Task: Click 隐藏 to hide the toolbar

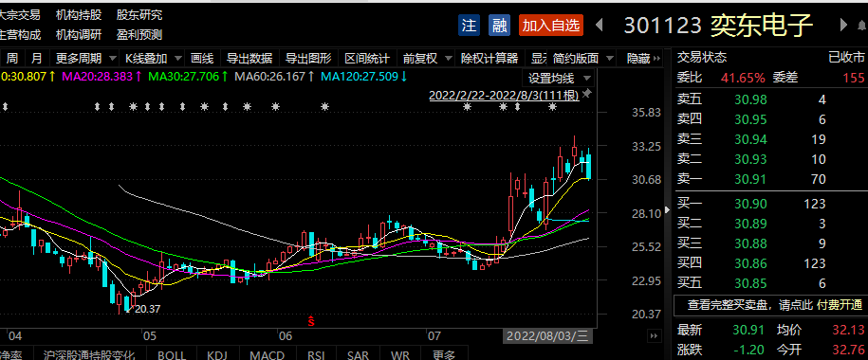Action: [x=637, y=58]
